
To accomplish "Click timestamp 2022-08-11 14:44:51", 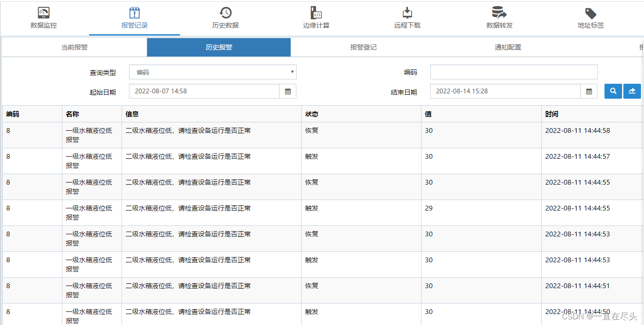I will pyautogui.click(x=578, y=286).
